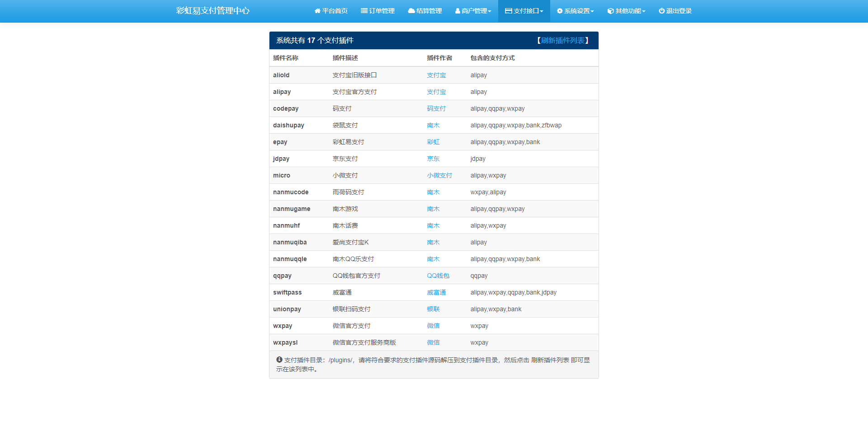This screenshot has width=868, height=421.
Task: Click the power icon beside 退出登录
Action: point(662,11)
